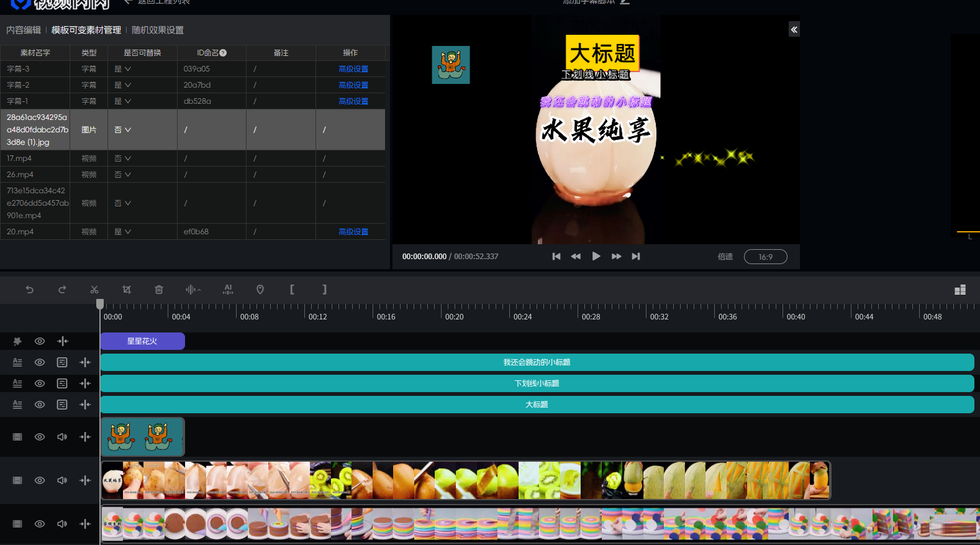Fast forward the preview playback
The image size is (980, 545).
(x=616, y=256)
